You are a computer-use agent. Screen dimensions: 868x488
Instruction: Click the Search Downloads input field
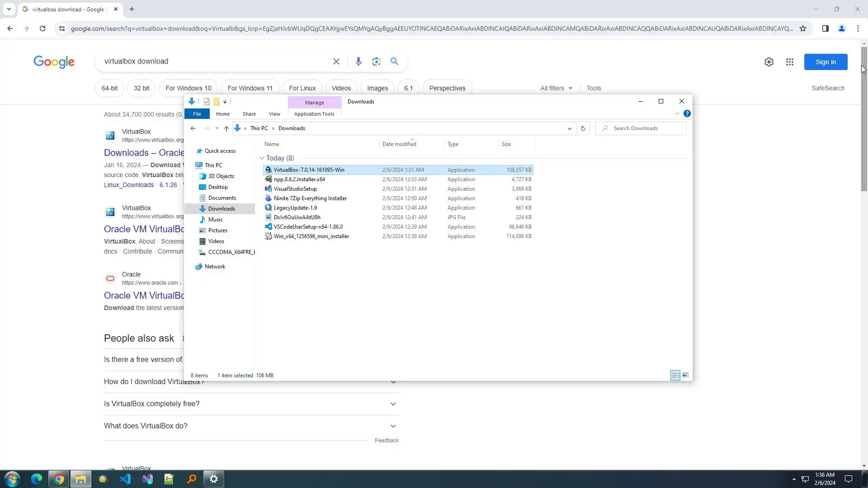coord(646,129)
